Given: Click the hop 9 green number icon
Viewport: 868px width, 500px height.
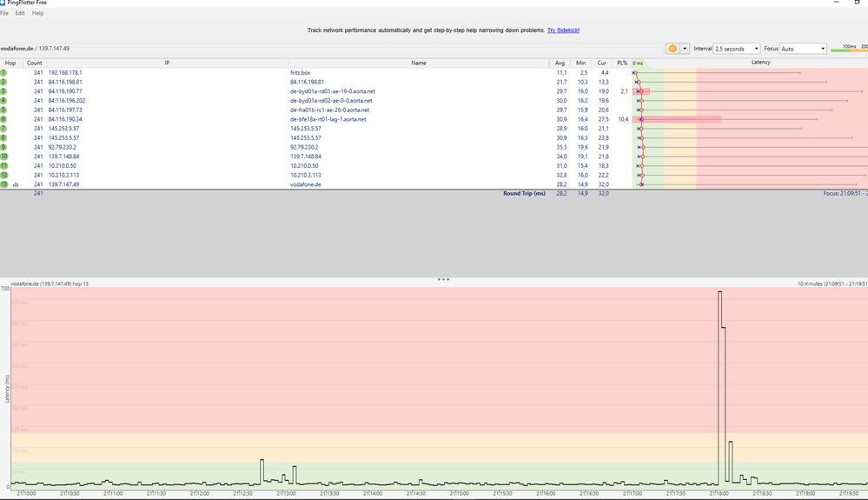Looking at the screenshot, I should pos(3,147).
